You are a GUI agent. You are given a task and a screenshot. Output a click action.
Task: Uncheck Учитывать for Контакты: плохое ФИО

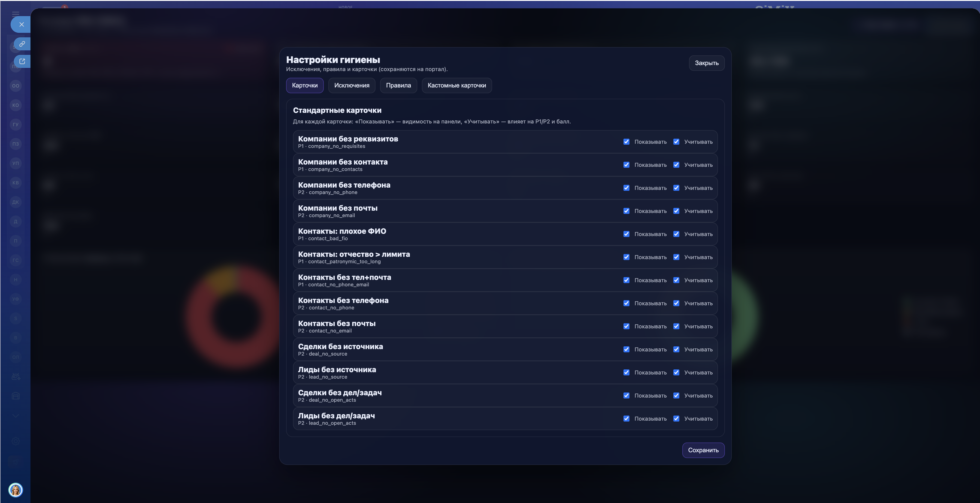(x=676, y=234)
